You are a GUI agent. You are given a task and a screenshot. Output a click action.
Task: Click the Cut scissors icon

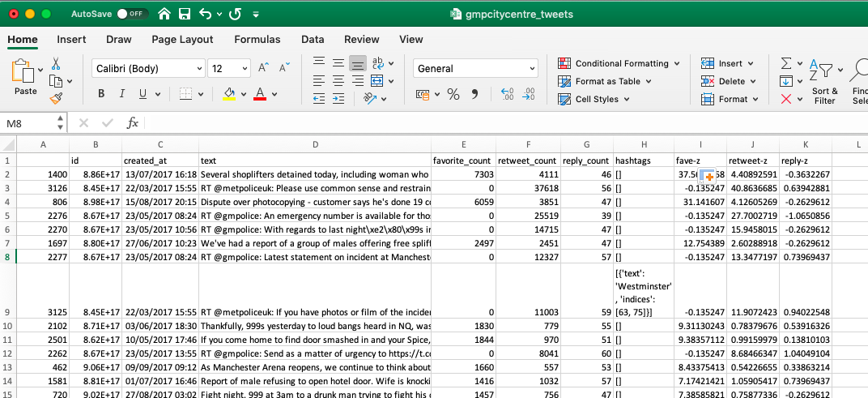click(56, 63)
